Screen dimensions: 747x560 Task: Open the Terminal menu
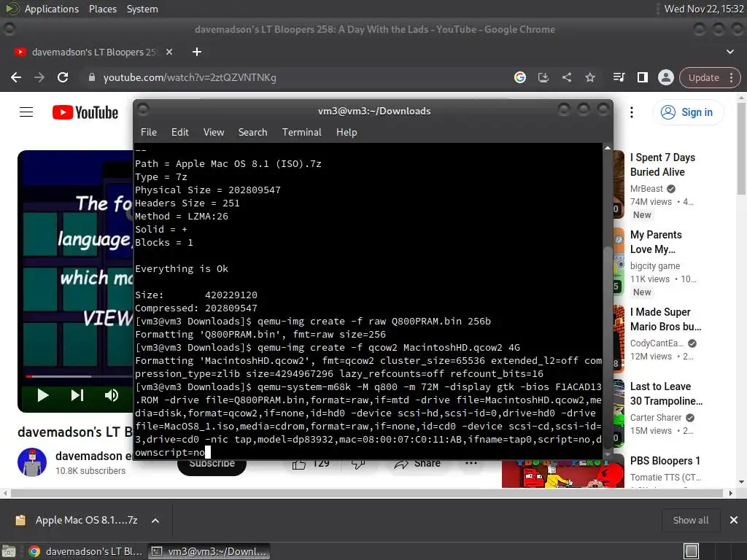tap(301, 133)
